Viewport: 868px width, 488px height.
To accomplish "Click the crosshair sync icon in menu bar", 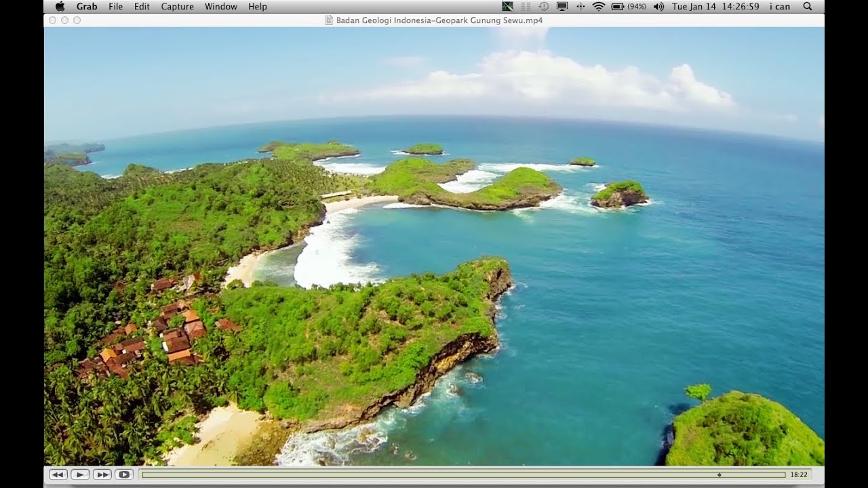I will pyautogui.click(x=580, y=6).
